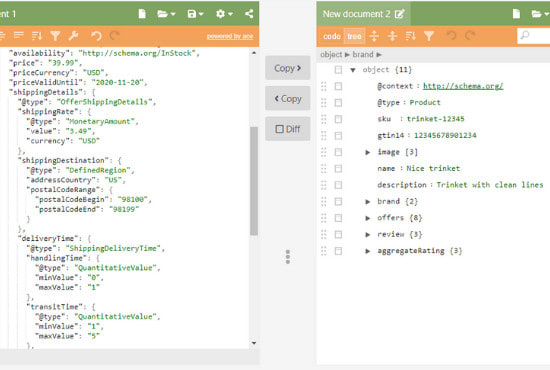The width and height of the screenshot is (550, 370).
Task: Check the @type row checkbox
Action: point(338,103)
